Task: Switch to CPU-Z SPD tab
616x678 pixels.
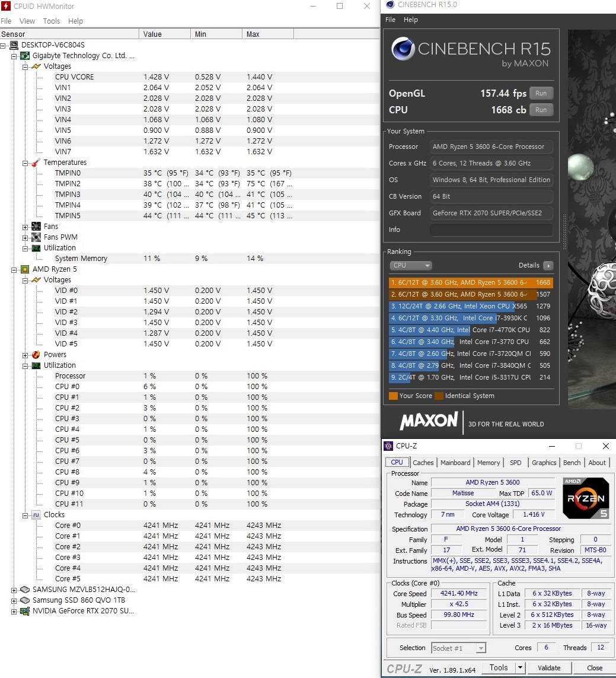Action: [515, 462]
